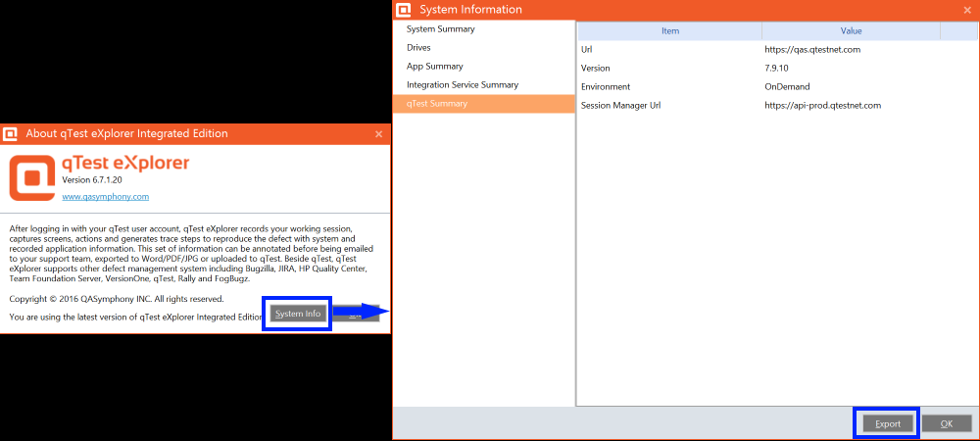Close the About qTest eXplorer dialog
980x441 pixels.
(x=378, y=133)
